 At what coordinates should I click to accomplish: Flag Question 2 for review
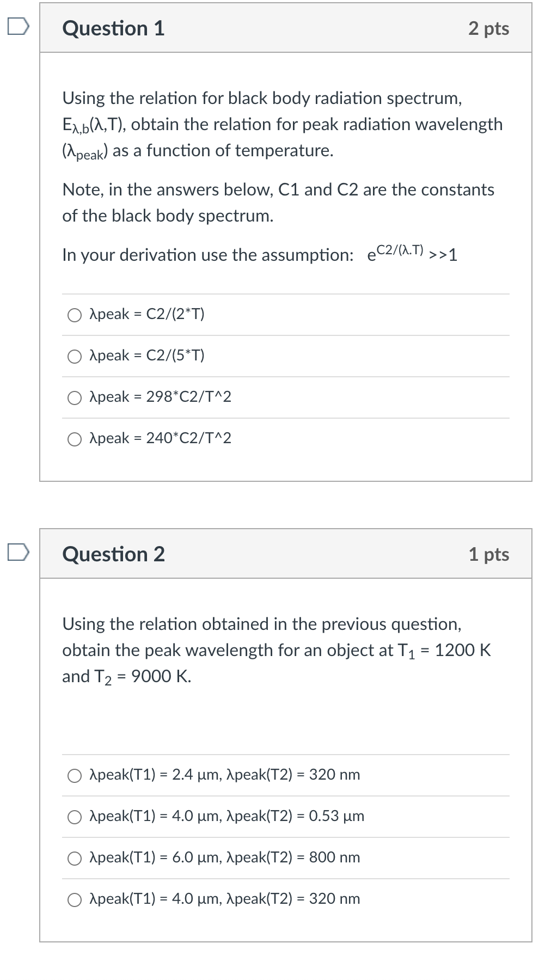pyautogui.click(x=18, y=552)
